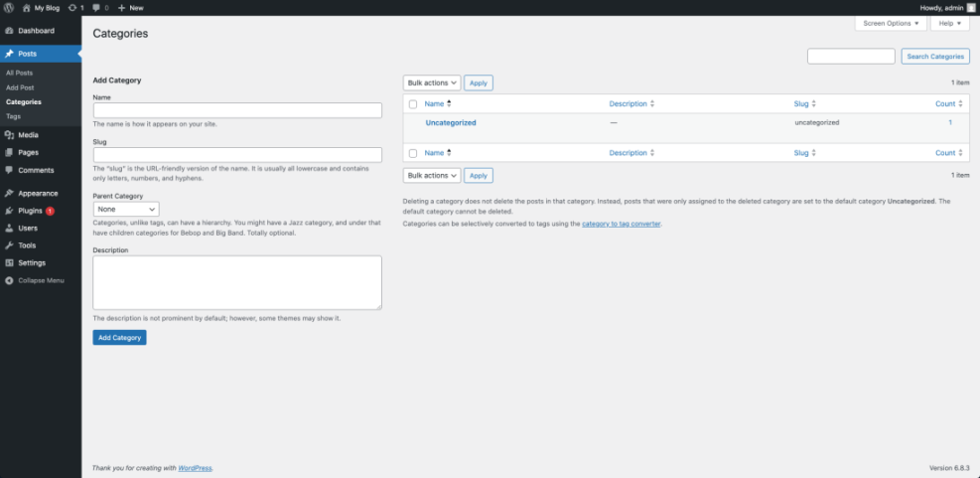This screenshot has height=478, width=980.
Task: Click the Slug input field
Action: 237,155
